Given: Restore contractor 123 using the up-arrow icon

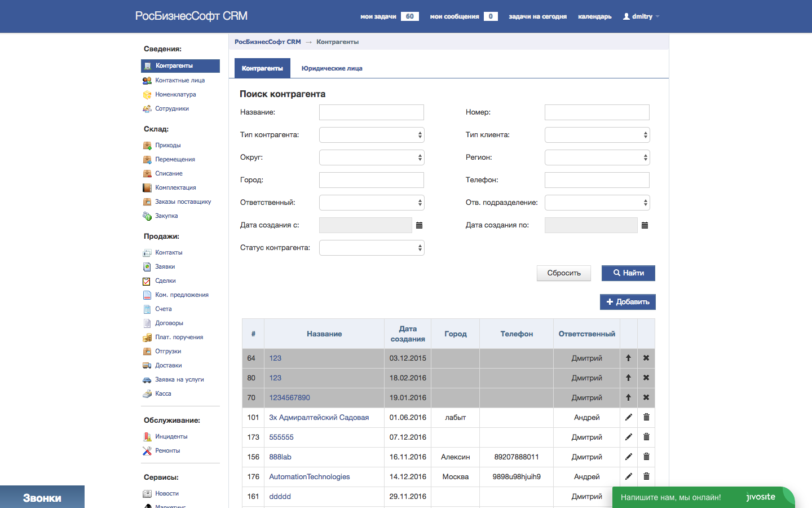Looking at the screenshot, I should point(628,358).
